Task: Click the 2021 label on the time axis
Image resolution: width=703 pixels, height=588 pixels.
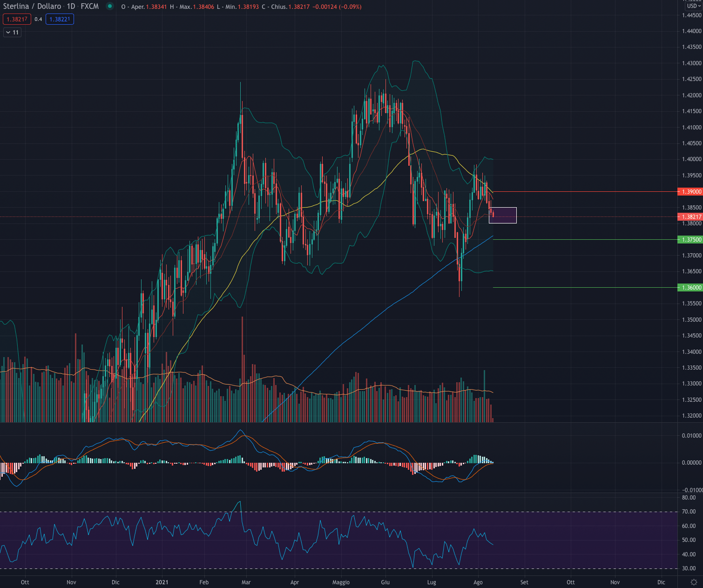Action: coord(162,582)
